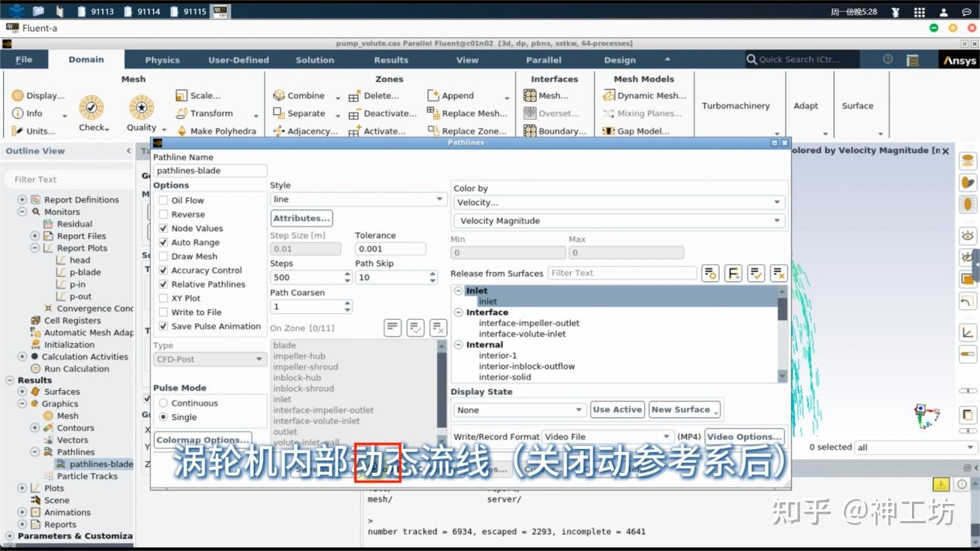Image resolution: width=980 pixels, height=551 pixels.
Task: Click the Transform mesh icon
Action: [182, 114]
